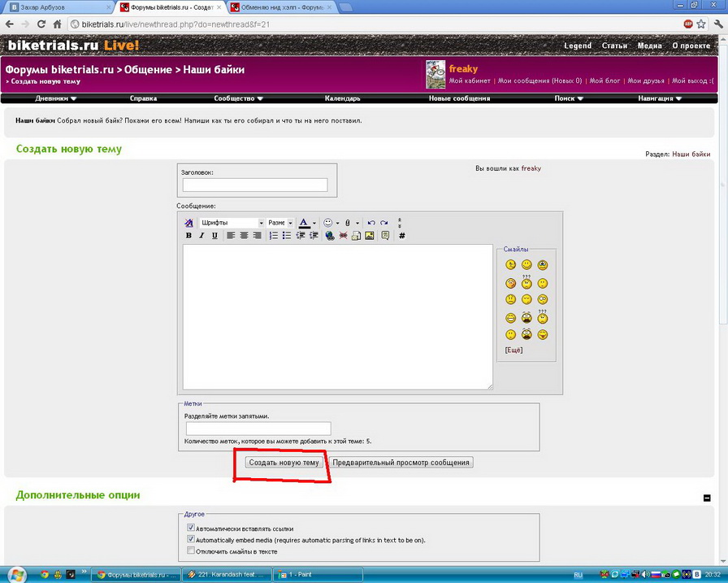Enable 'Отключить смайлы в тексте' checkbox
This screenshot has height=583, width=728.
191,550
